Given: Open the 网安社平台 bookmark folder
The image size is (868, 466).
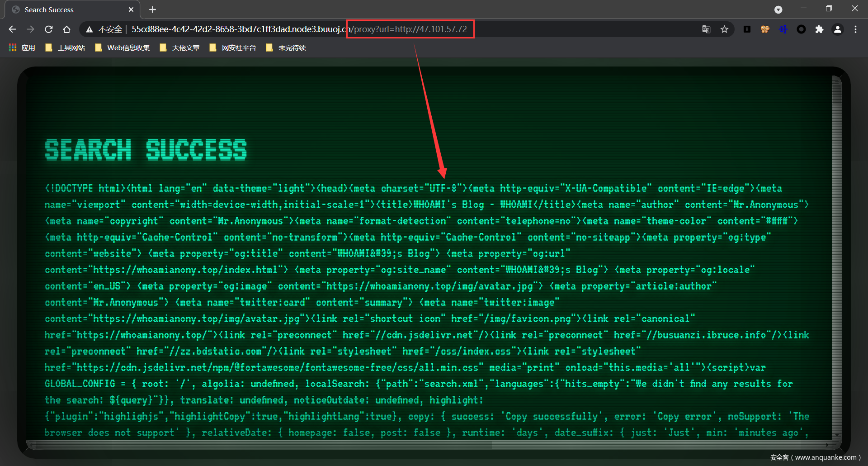Looking at the screenshot, I should click(233, 48).
